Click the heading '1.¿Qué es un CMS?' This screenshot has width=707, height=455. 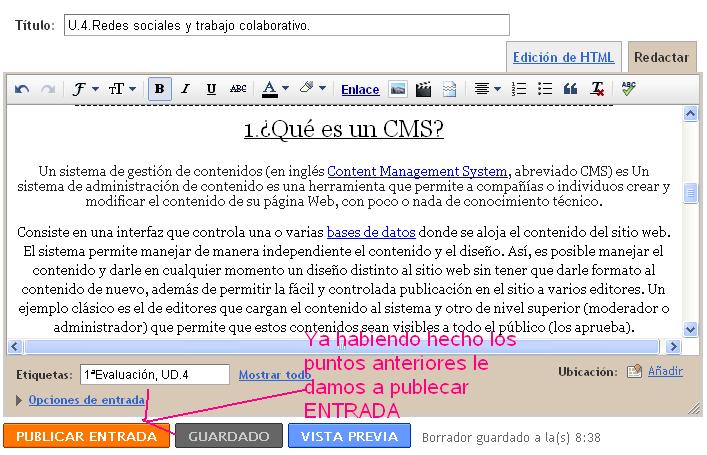(x=344, y=129)
